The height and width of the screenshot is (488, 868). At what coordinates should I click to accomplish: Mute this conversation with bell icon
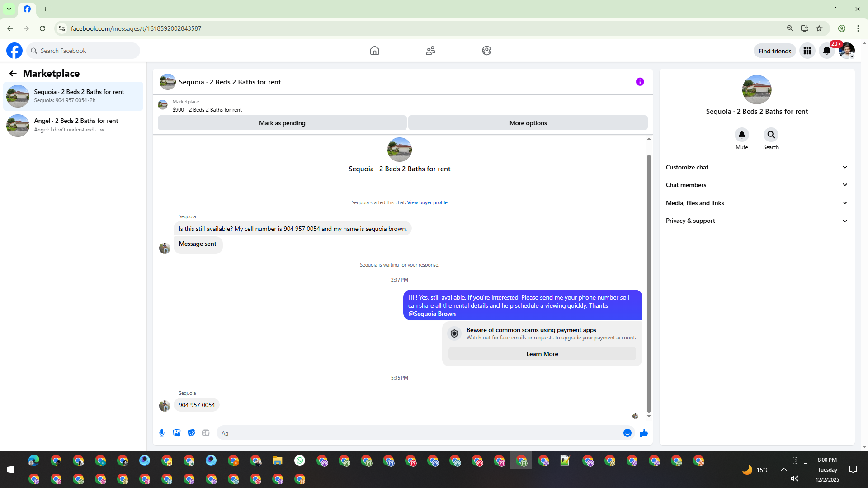point(741,135)
